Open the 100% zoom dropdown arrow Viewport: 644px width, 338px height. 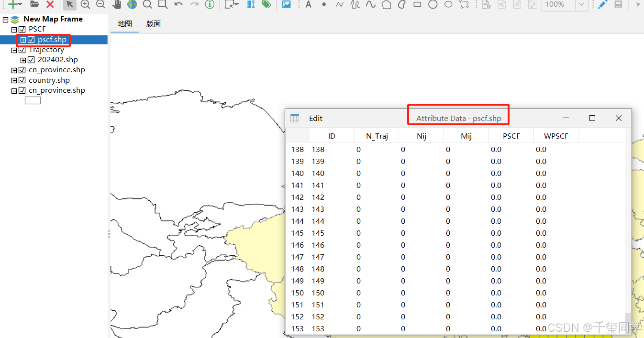(581, 4)
